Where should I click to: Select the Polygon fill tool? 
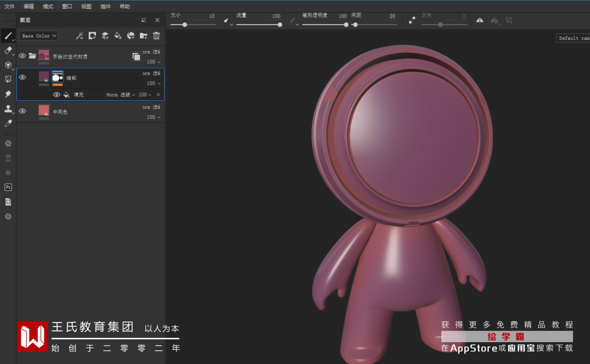click(8, 79)
